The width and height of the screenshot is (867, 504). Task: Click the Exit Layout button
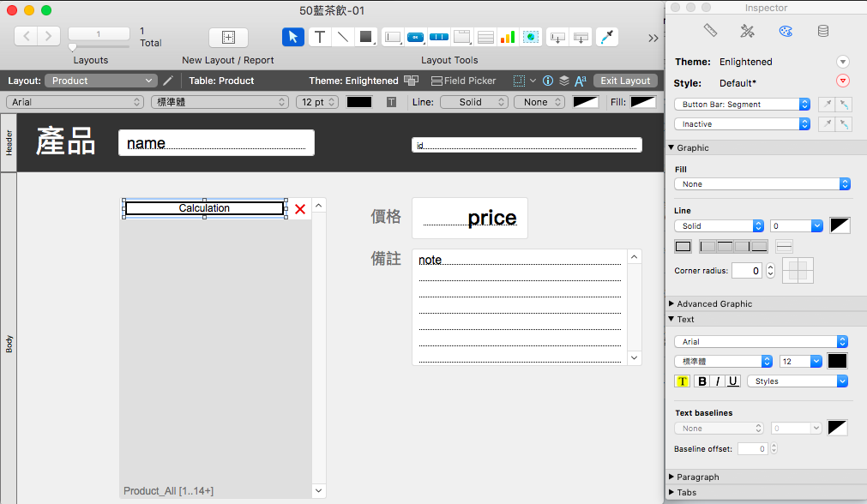(x=625, y=81)
